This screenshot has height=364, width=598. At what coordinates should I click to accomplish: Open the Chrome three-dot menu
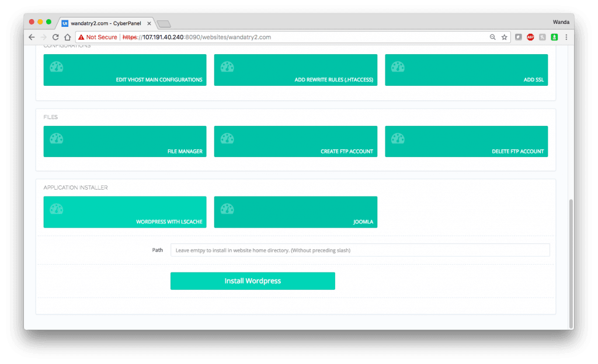click(x=566, y=37)
